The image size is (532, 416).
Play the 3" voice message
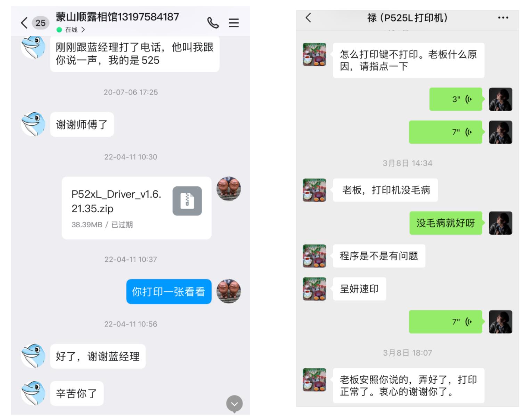(456, 99)
